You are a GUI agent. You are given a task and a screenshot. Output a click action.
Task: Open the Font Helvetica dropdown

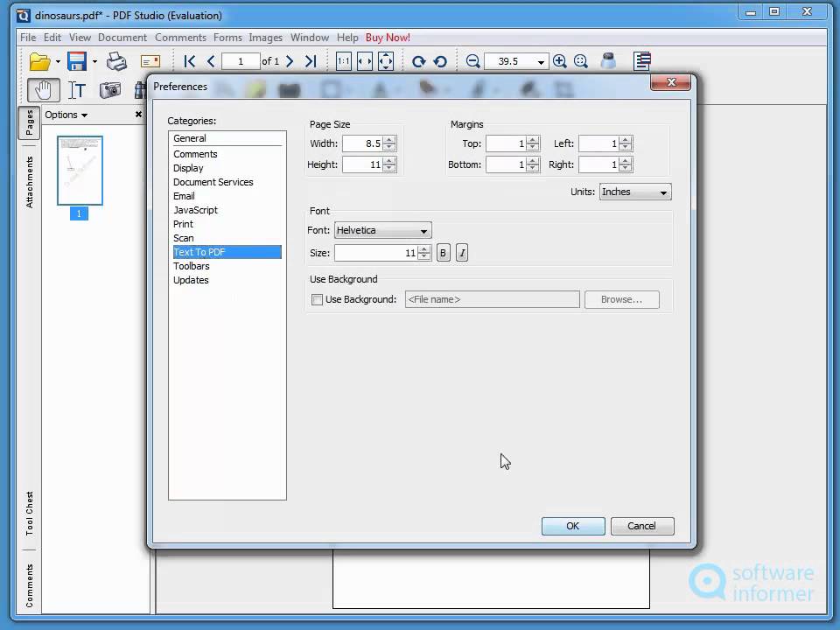pyautogui.click(x=383, y=230)
